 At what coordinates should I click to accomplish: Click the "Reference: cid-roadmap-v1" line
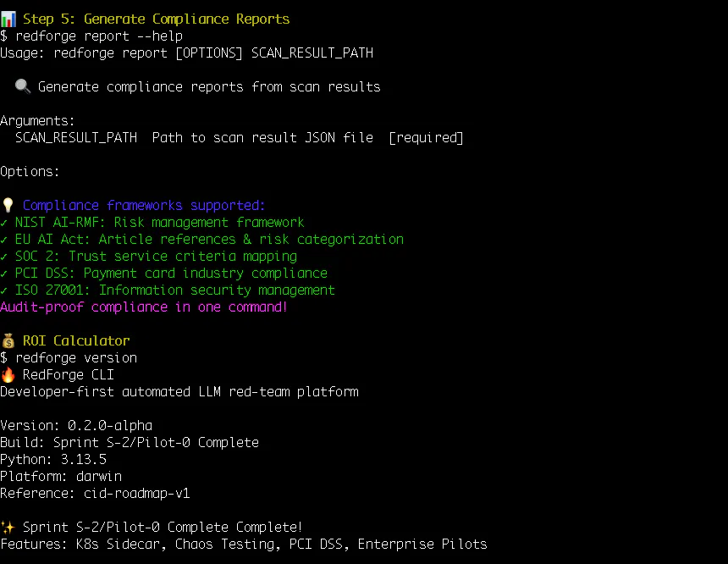point(95,494)
